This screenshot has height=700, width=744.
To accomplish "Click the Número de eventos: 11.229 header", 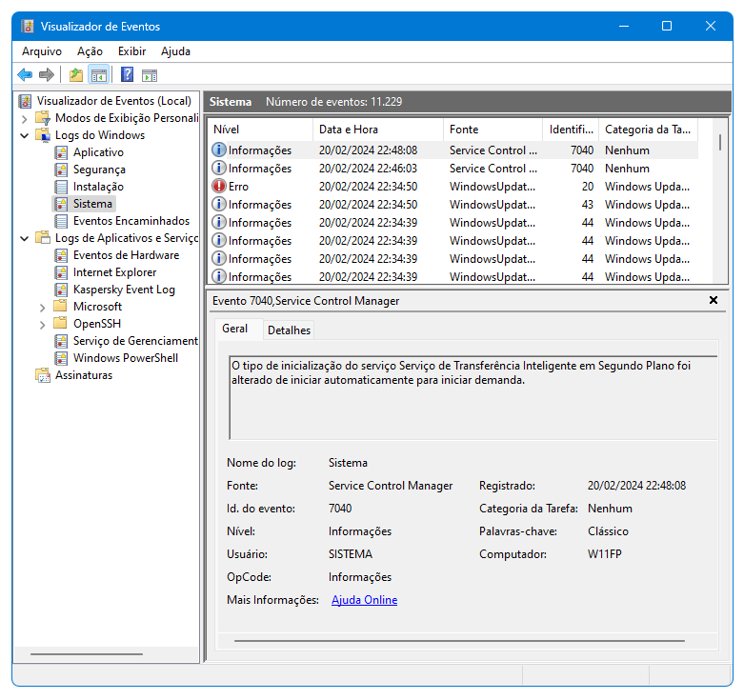I will tap(333, 102).
